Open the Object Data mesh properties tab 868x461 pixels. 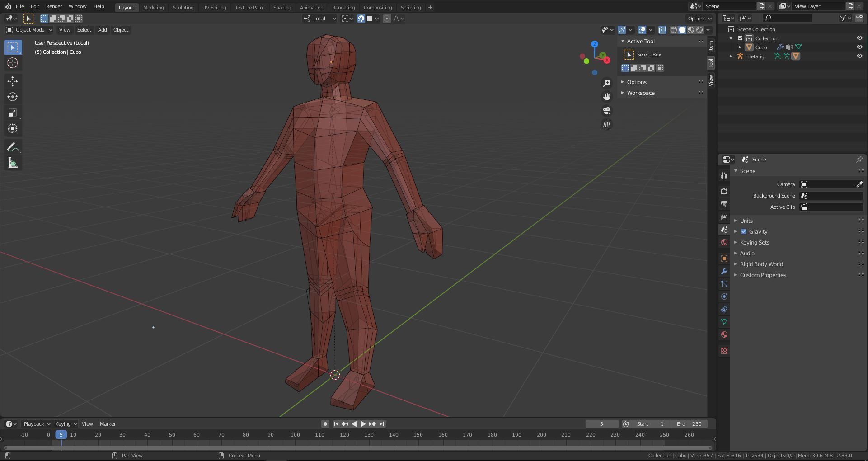tap(724, 322)
